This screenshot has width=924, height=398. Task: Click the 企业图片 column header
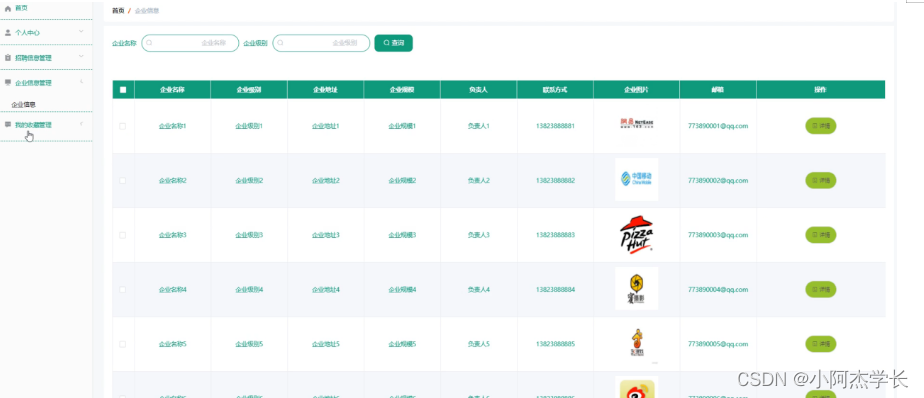[636, 90]
